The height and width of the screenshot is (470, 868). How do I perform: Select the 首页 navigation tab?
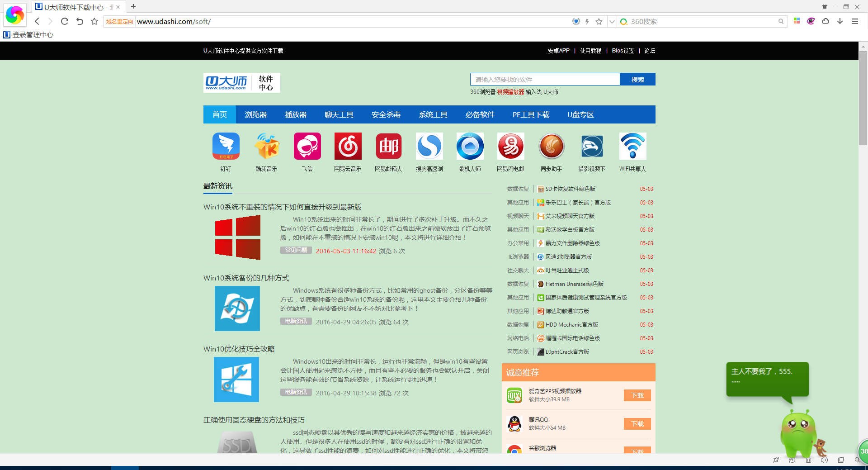[x=220, y=114]
